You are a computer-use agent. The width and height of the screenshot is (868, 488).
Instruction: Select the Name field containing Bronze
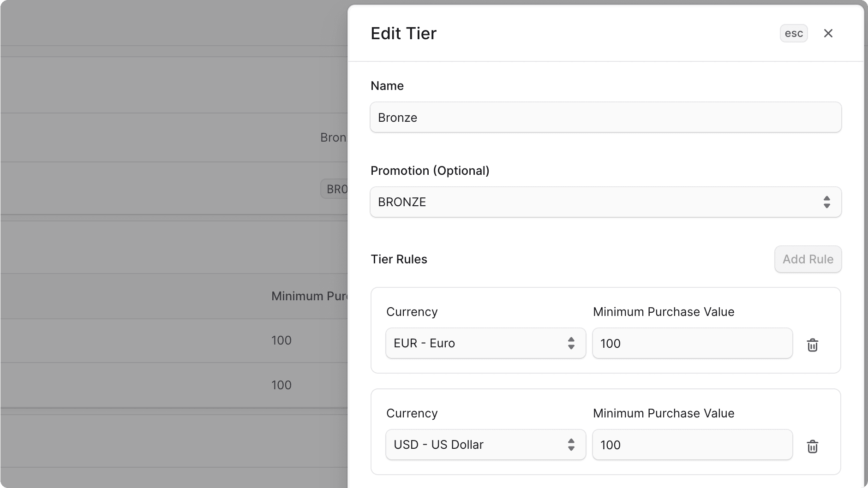(x=606, y=117)
